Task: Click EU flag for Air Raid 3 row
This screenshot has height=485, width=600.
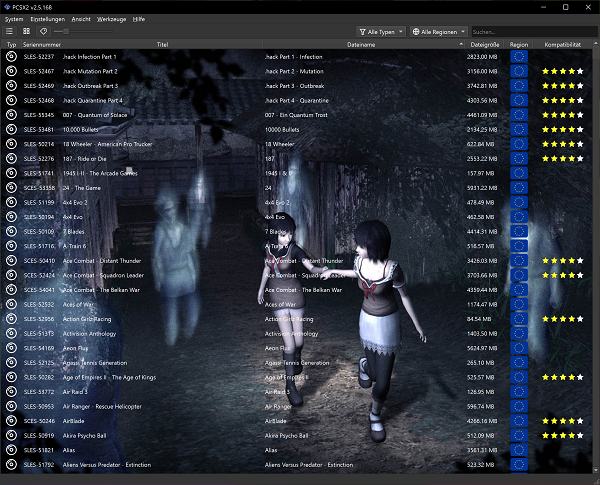Action: pyautogui.click(x=519, y=392)
